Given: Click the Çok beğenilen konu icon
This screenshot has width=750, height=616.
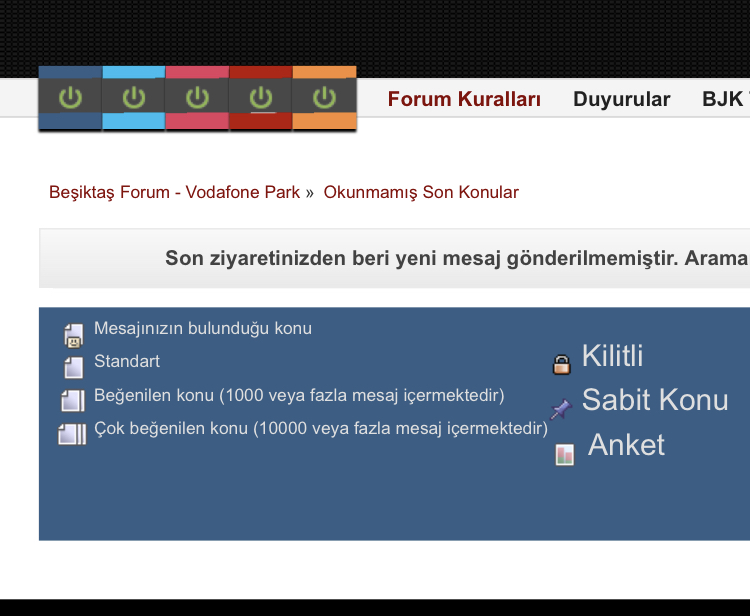Looking at the screenshot, I should [x=73, y=434].
